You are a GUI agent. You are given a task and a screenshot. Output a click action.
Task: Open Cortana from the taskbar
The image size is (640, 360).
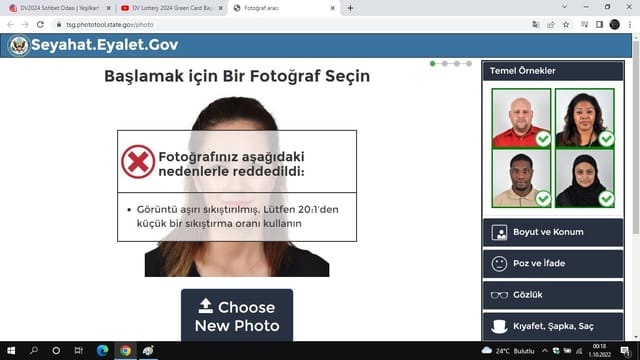56,351
